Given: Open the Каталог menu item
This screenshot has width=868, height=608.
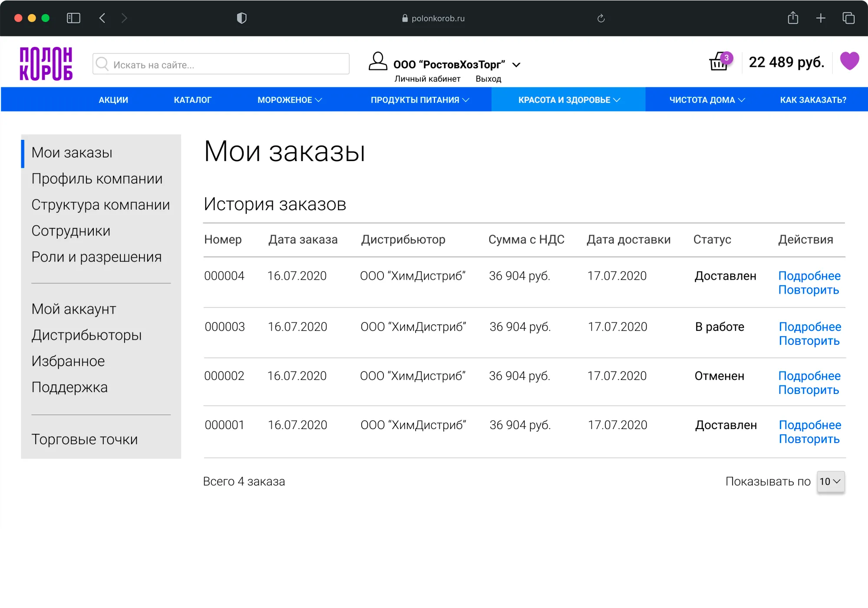Looking at the screenshot, I should click(x=192, y=100).
